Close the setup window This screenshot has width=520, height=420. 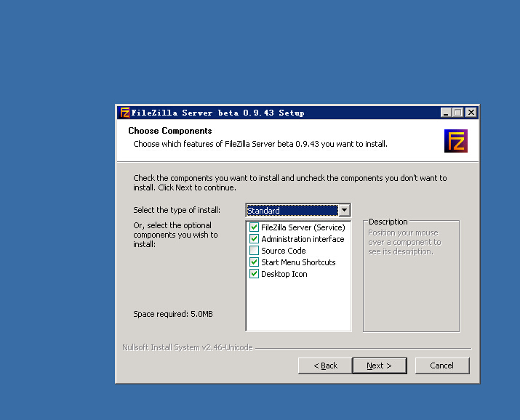pyautogui.click(x=471, y=113)
